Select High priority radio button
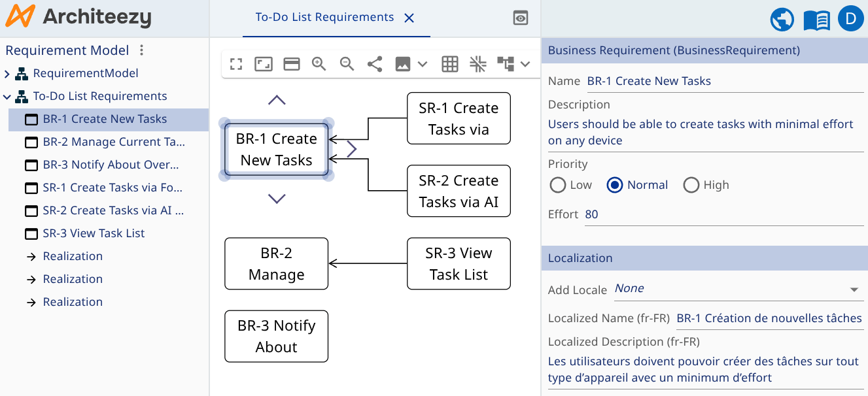868x396 pixels. pyautogui.click(x=691, y=186)
